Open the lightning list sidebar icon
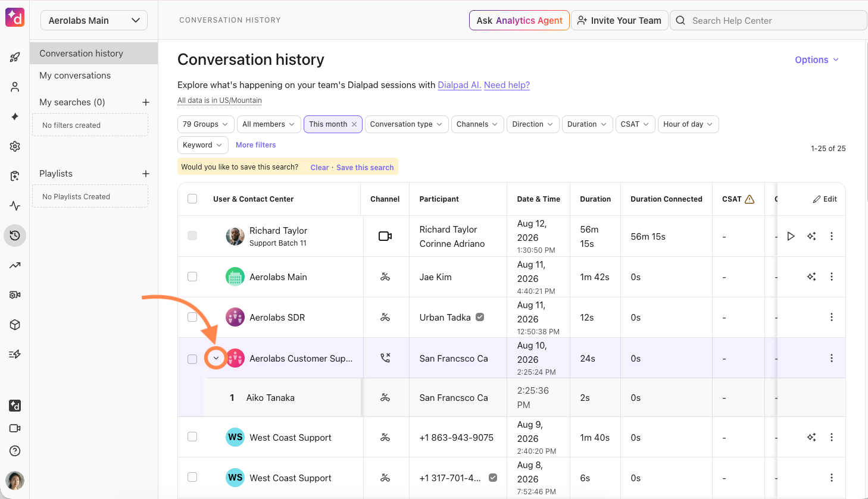This screenshot has width=868, height=499. (15, 354)
